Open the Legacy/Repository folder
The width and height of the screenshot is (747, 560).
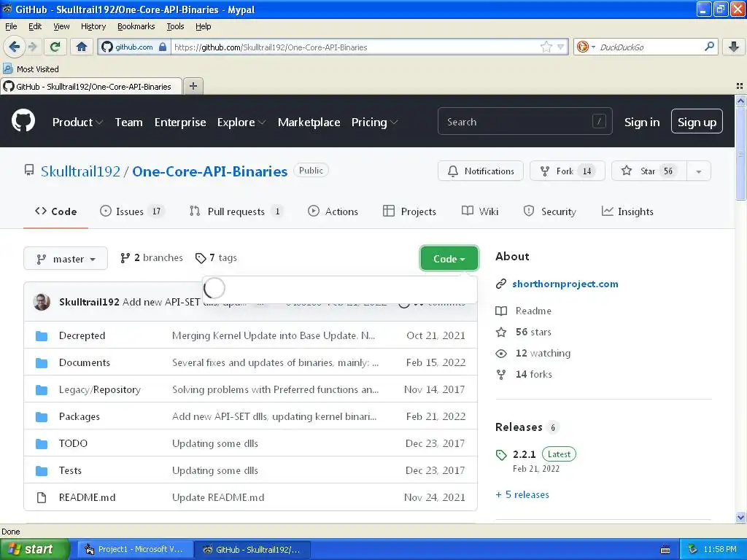[99, 389]
